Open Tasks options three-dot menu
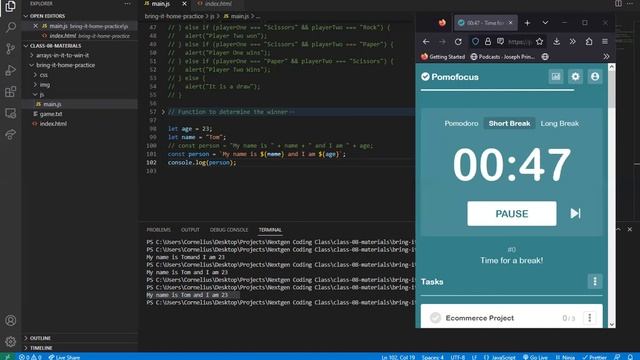This screenshot has width=640, height=360. coord(595,281)
